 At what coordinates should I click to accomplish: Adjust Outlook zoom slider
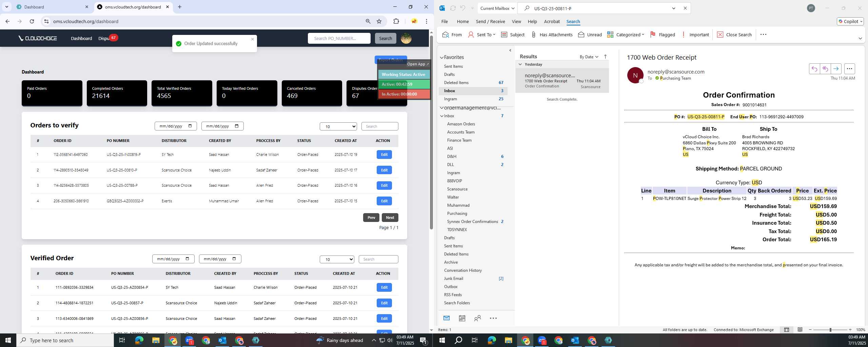coord(830,330)
